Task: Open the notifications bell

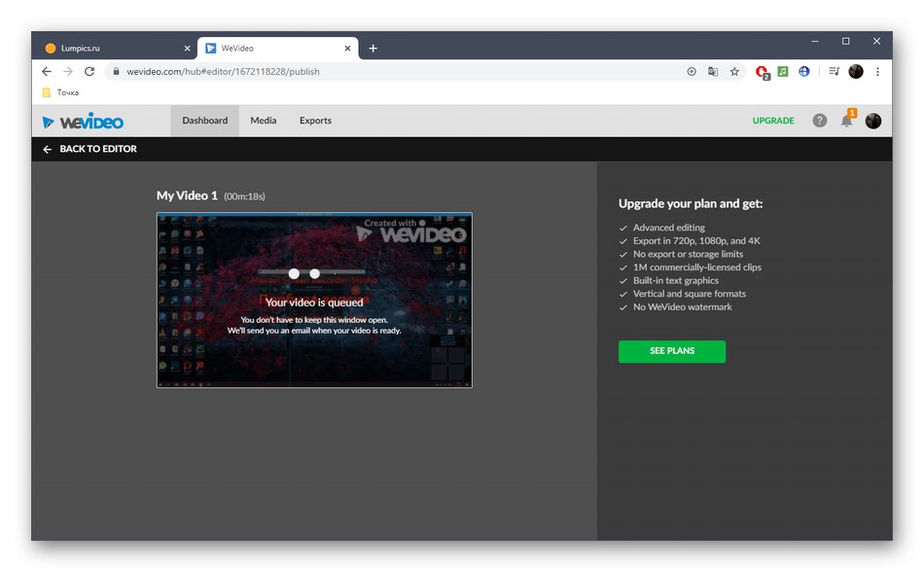Action: coord(847,120)
